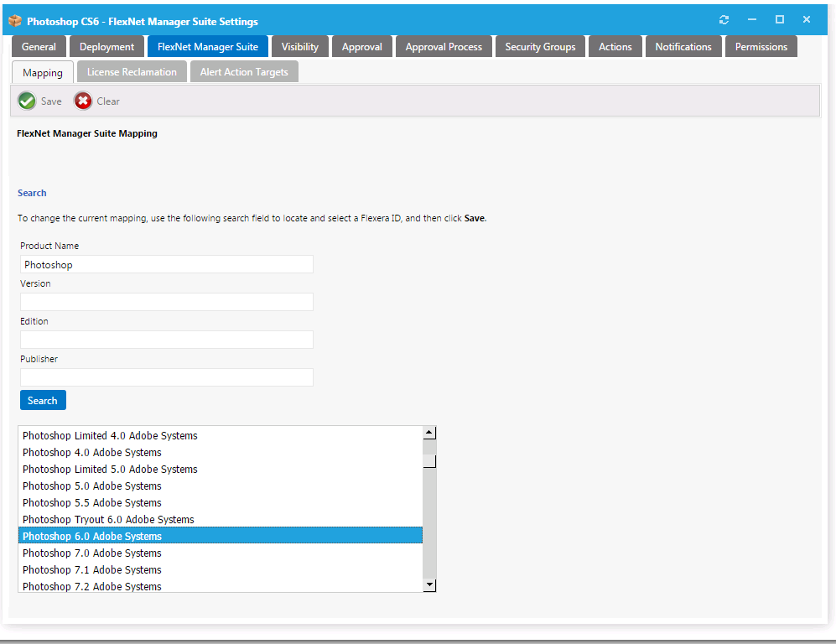The width and height of the screenshot is (836, 644).
Task: Click the refresh icon in title bar
Action: pyautogui.click(x=724, y=20)
